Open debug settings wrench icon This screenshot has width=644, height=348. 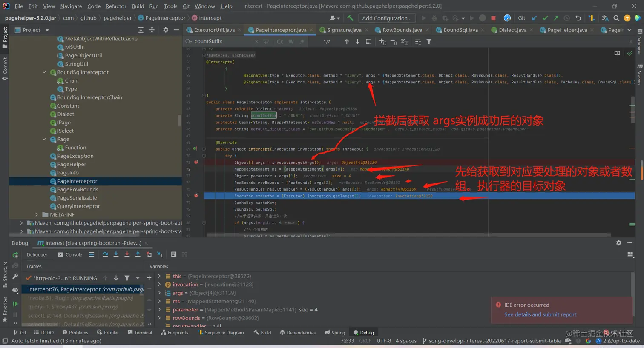tap(15, 277)
